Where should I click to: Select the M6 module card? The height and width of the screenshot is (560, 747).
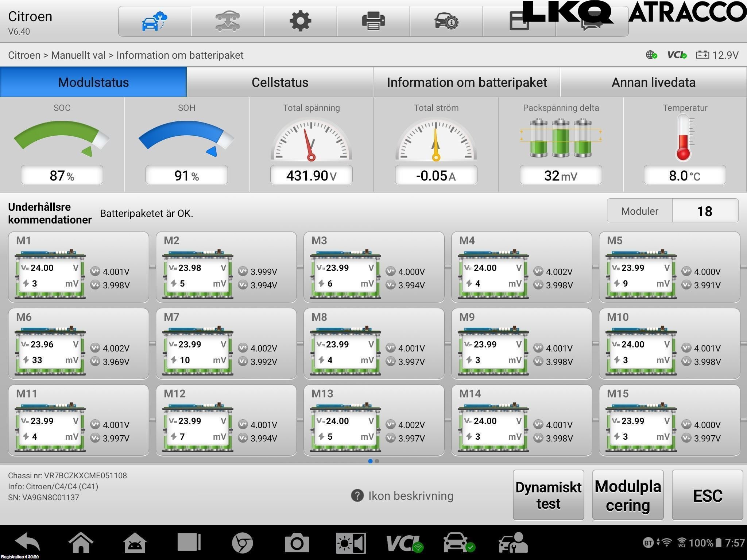[78, 344]
